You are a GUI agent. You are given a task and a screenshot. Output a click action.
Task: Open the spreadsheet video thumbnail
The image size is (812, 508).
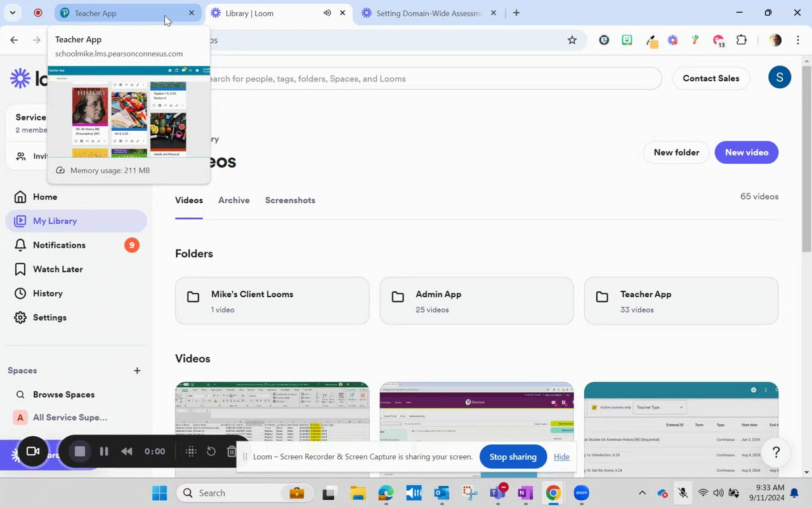click(272, 429)
